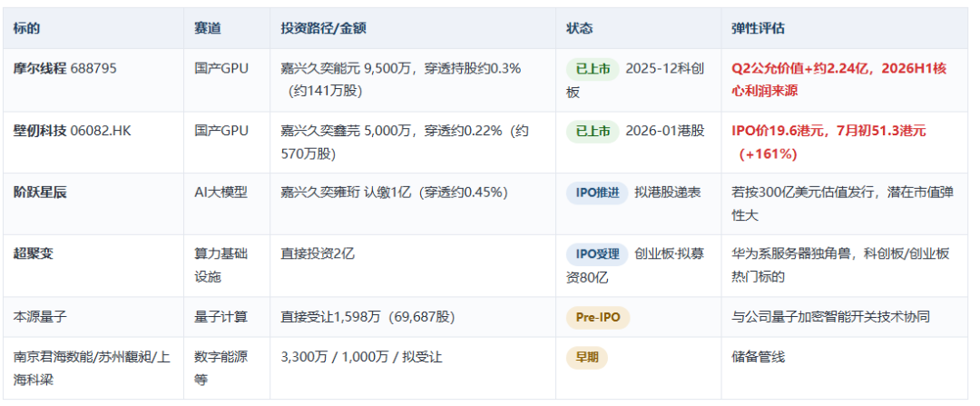Click the 嘉兴久奕能元 9,500万 cell

tap(413, 80)
